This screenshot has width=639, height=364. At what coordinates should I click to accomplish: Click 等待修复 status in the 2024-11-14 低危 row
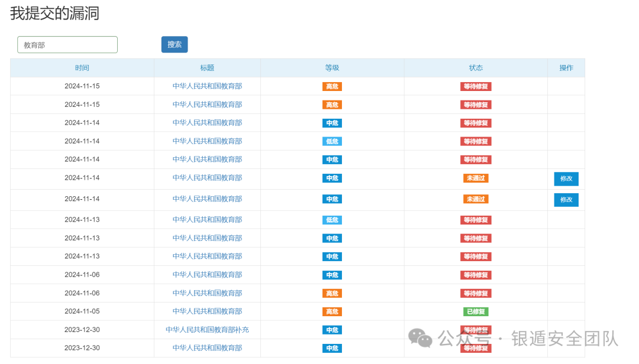(476, 142)
